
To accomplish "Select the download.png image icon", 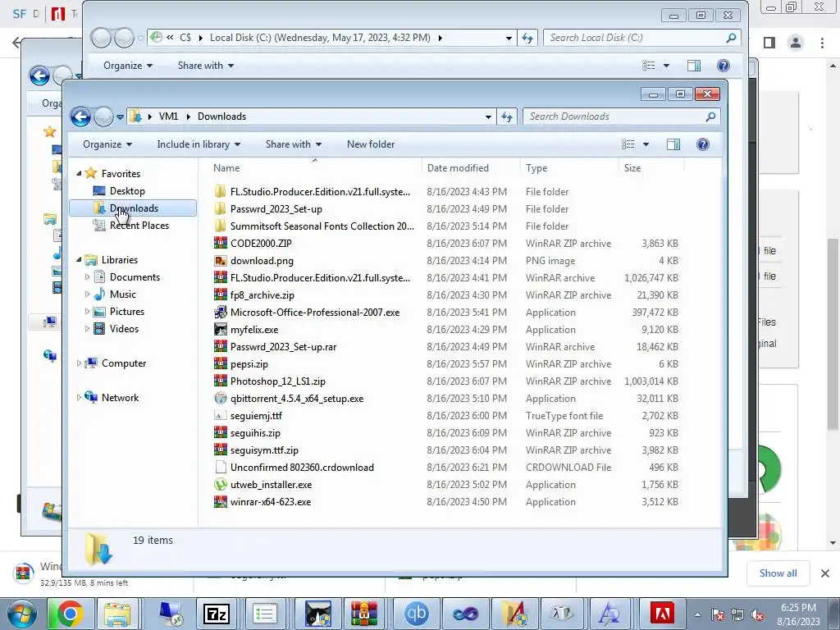I will pos(220,261).
